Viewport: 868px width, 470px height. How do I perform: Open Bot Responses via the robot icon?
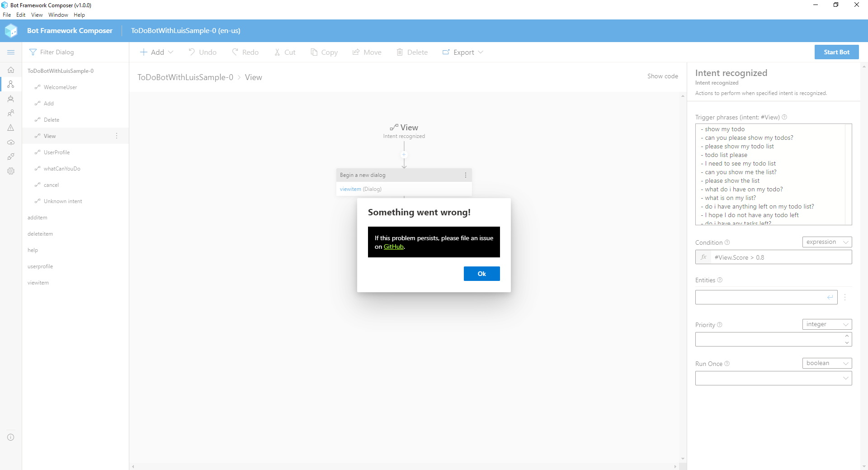(11, 99)
